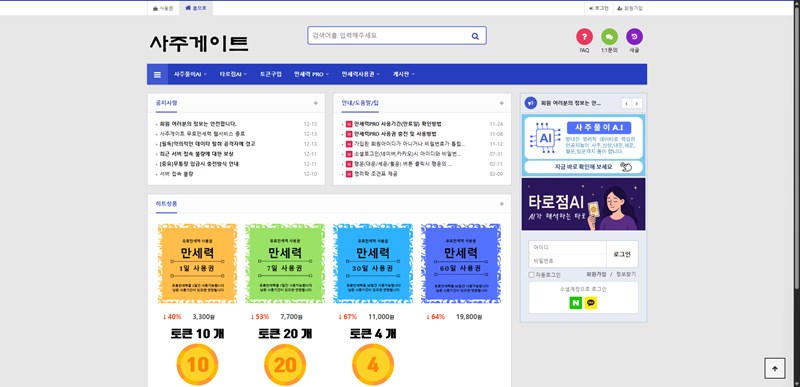Expand the 사주풀이AI menu dropdown
The width and height of the screenshot is (800, 387).
point(190,74)
